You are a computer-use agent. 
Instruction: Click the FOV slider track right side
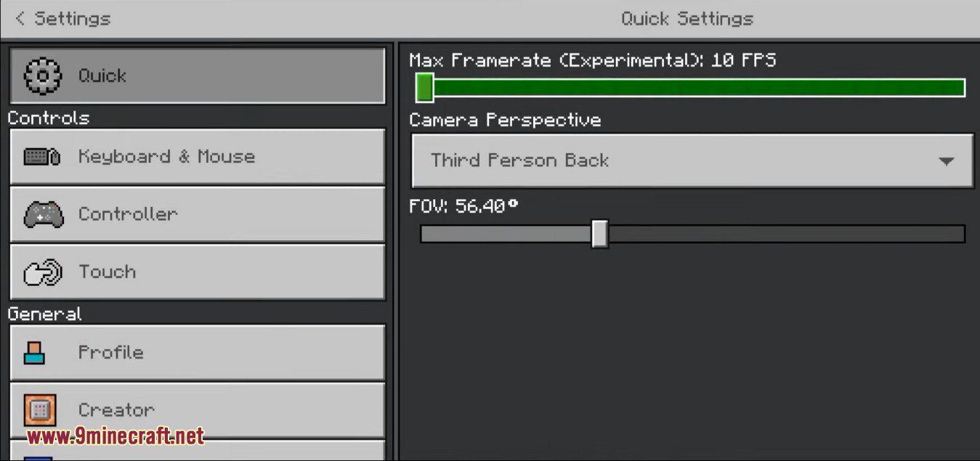(x=799, y=234)
